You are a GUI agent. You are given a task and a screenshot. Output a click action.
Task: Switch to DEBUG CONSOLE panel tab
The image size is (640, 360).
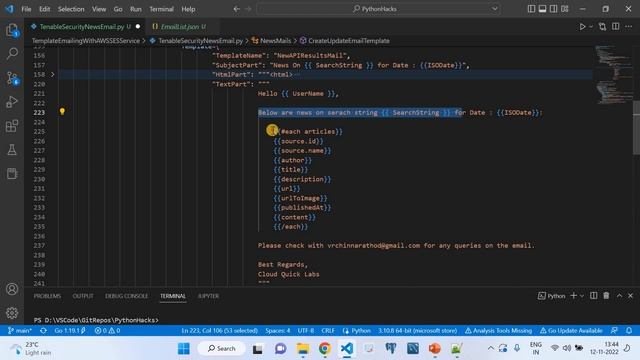point(127,296)
